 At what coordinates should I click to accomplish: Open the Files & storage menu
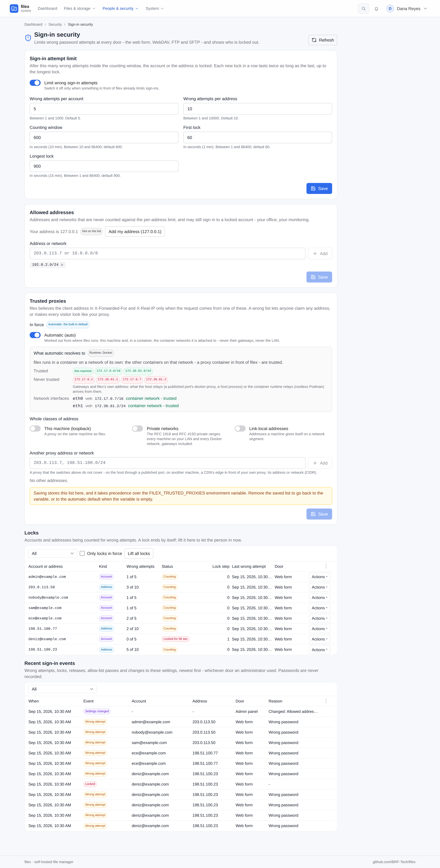(80, 8)
